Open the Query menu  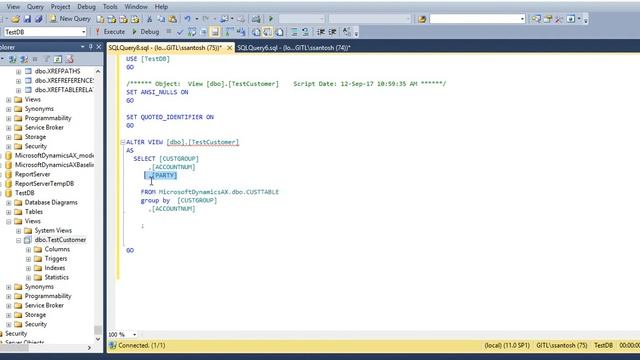click(x=35, y=7)
